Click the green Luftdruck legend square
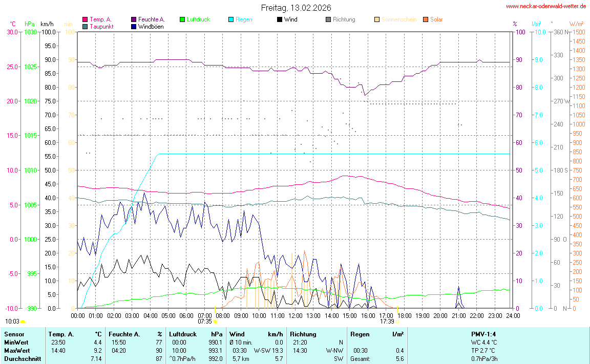Viewport: 590px width, 364px height. 182,19
